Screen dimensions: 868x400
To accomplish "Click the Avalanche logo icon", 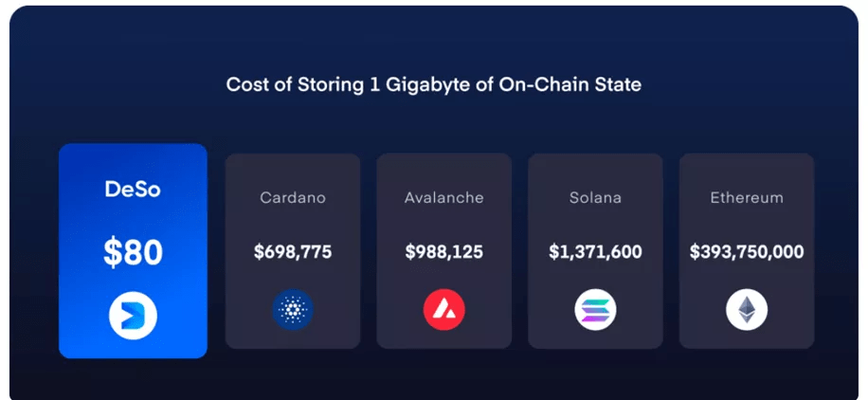I will click(x=443, y=310).
